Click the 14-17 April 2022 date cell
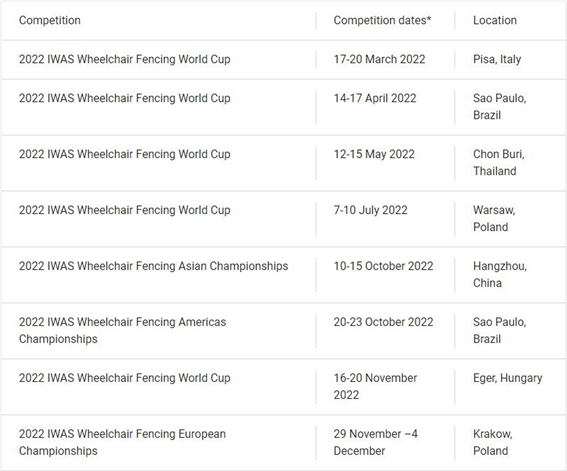Image resolution: width=567 pixels, height=471 pixels. [x=375, y=98]
